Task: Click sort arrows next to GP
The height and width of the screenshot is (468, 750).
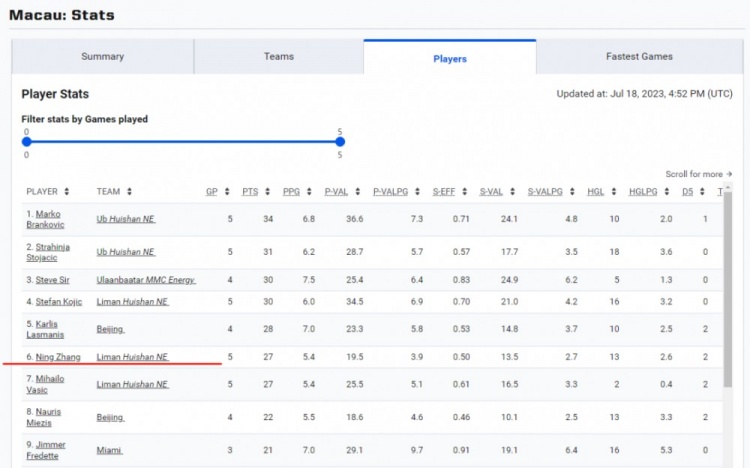Action: (x=227, y=191)
